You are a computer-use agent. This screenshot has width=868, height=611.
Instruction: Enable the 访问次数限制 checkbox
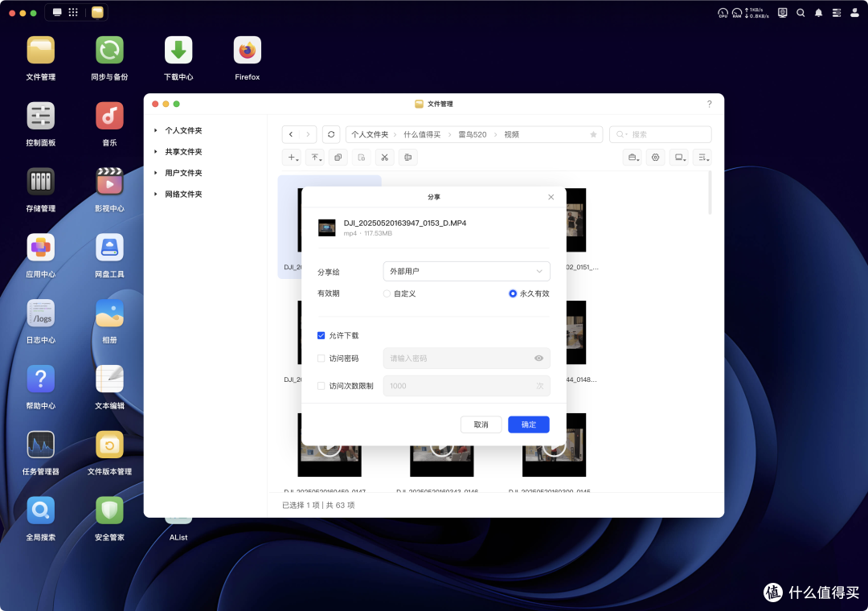[321, 386]
